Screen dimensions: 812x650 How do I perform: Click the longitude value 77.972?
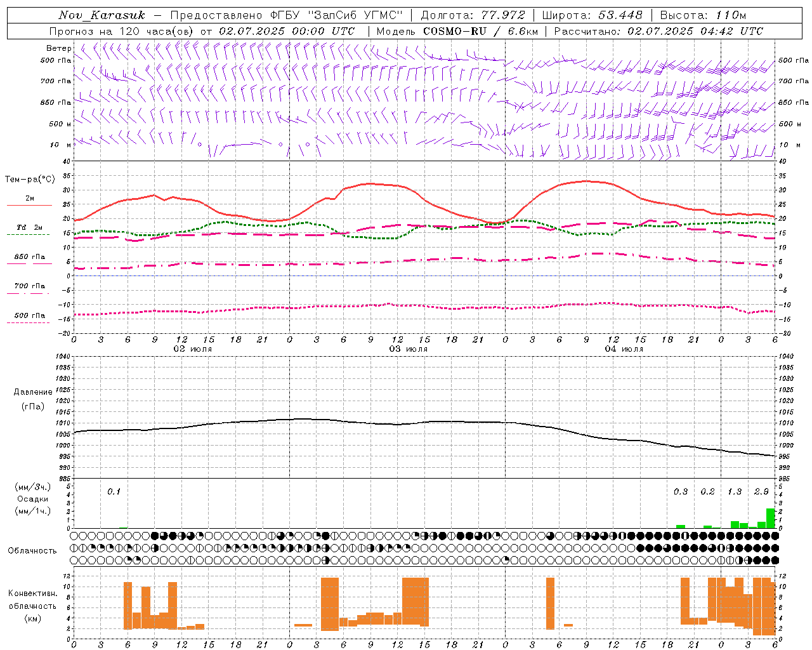503,15
